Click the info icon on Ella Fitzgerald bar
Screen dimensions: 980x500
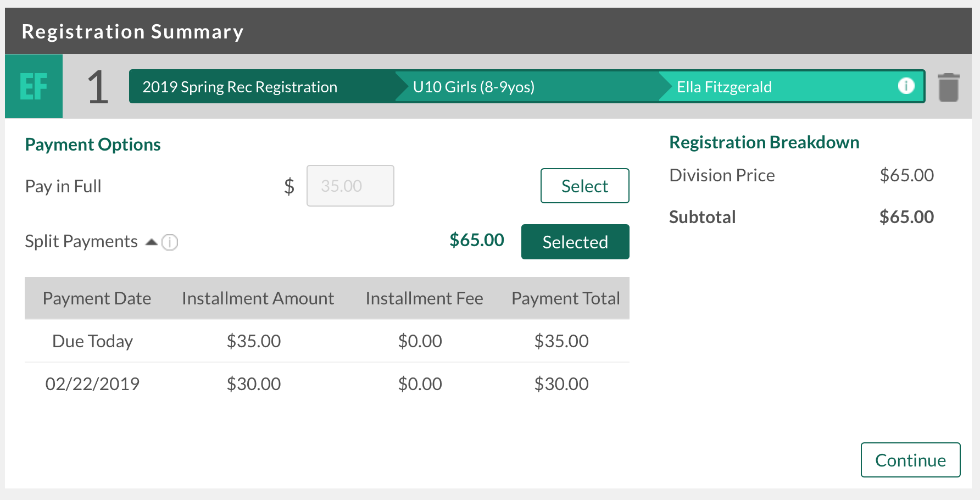[906, 86]
